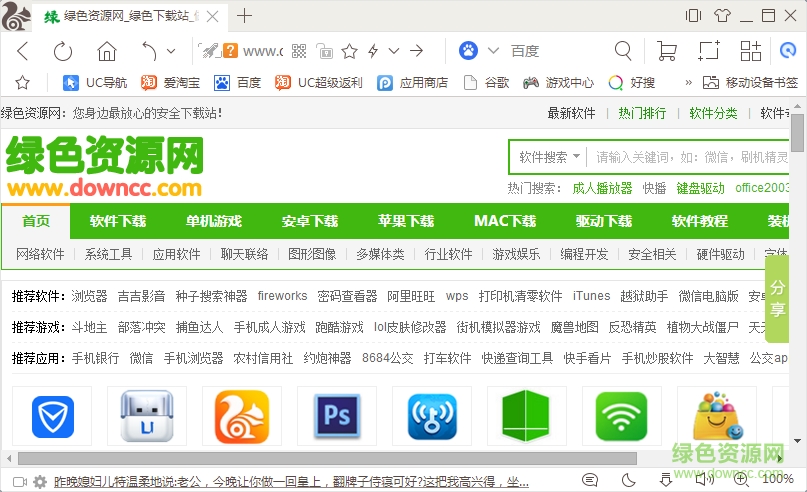Click the shopping cart icon
This screenshot has height=492, width=807.
[x=667, y=51]
